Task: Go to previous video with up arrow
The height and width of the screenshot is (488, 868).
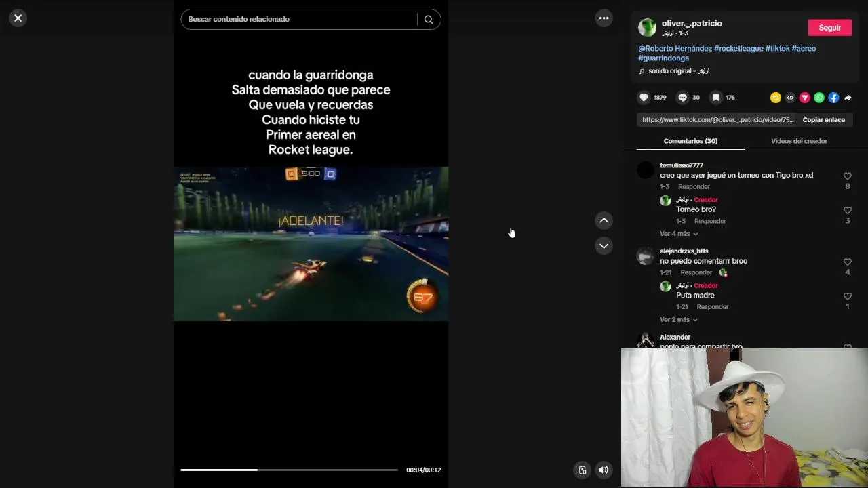Action: (604, 220)
